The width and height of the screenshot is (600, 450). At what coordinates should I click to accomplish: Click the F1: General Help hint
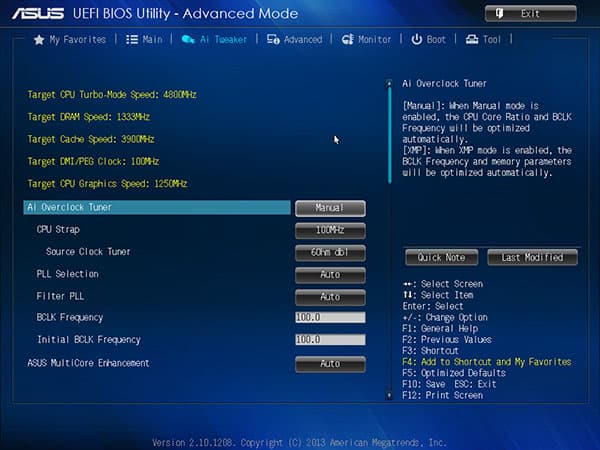coord(440,329)
